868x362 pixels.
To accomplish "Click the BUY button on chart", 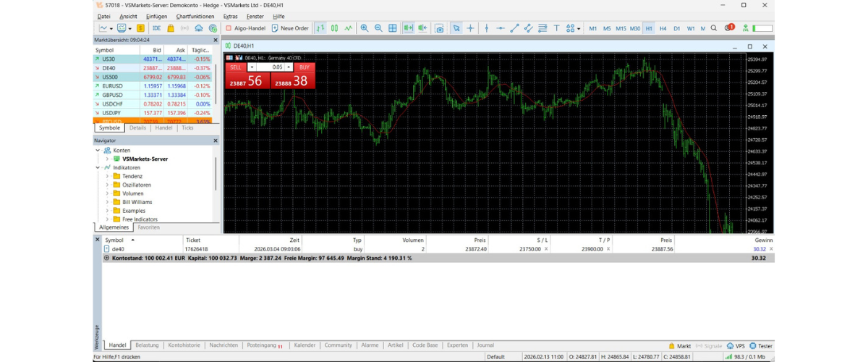I will tap(305, 67).
